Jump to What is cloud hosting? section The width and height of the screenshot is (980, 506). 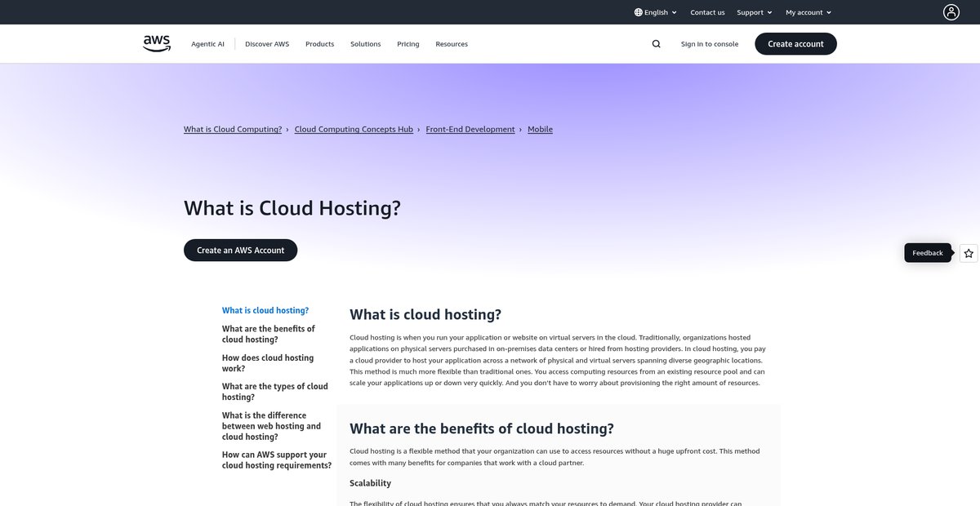[265, 310]
